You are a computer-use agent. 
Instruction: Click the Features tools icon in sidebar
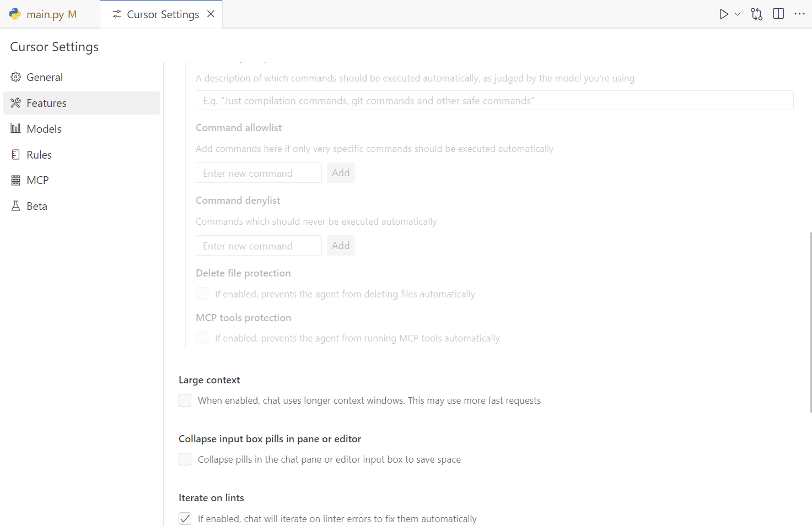coord(15,103)
